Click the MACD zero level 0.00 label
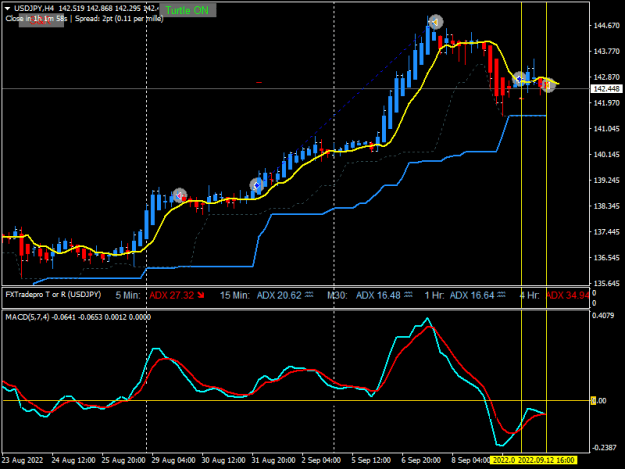This screenshot has height=469, width=625. (599, 401)
